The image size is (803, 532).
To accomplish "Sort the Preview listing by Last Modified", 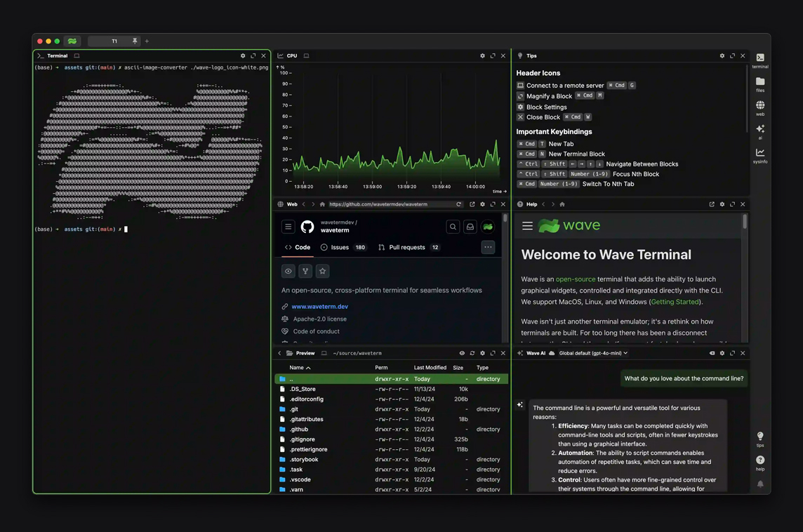I will coord(430,368).
